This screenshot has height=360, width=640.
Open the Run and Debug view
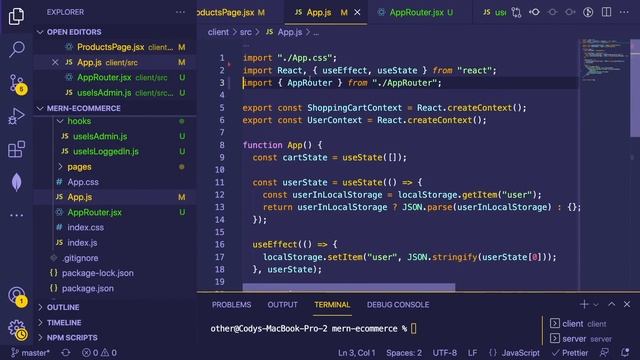tap(16, 116)
